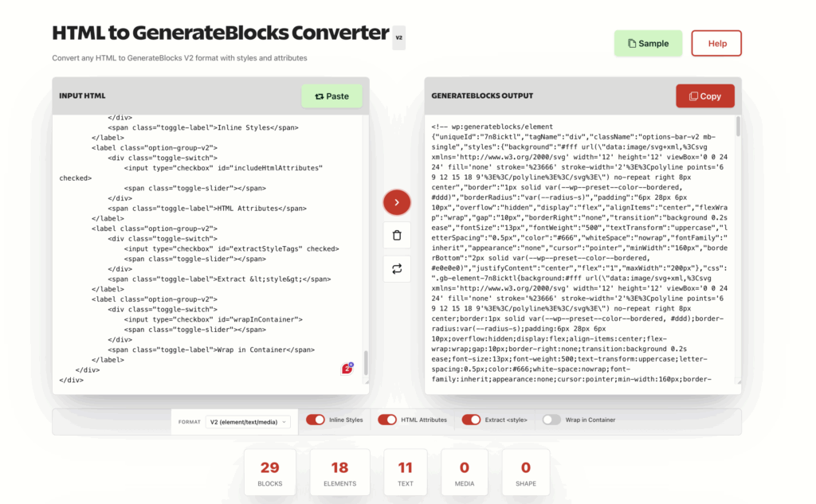816x504 pixels.
Task: Turn off HTML Attributes toggle
Action: (x=387, y=420)
